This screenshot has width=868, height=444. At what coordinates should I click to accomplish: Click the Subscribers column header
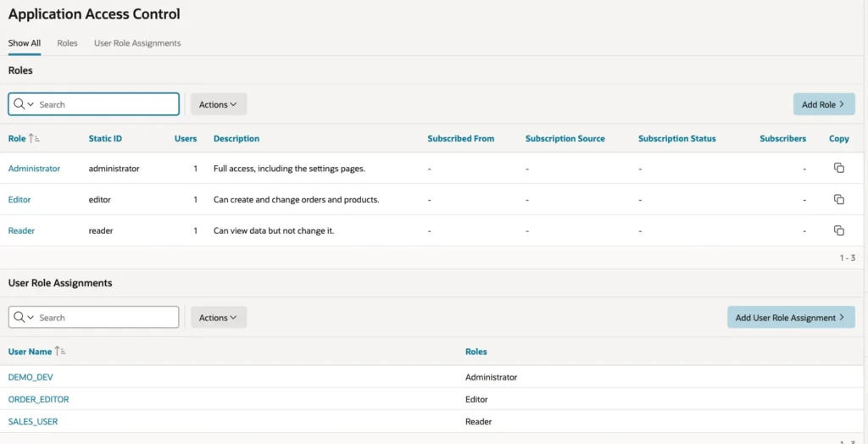782,138
